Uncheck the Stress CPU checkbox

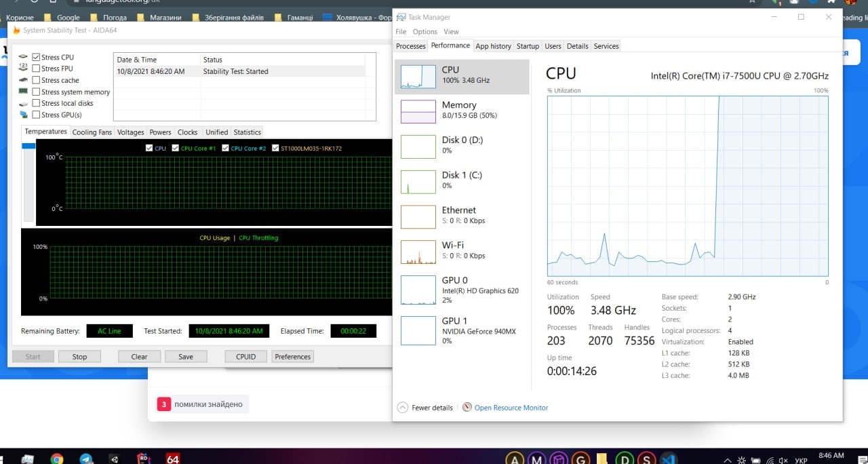click(36, 57)
